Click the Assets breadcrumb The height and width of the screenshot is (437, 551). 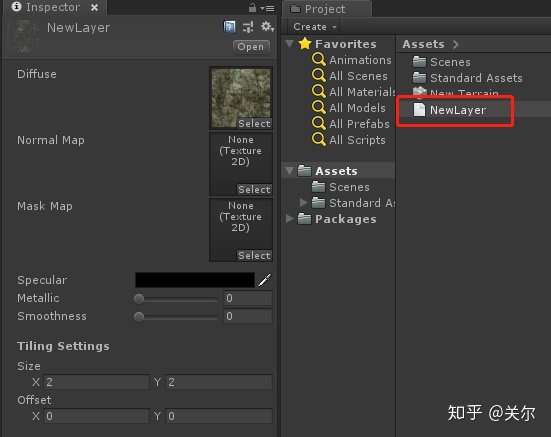423,44
